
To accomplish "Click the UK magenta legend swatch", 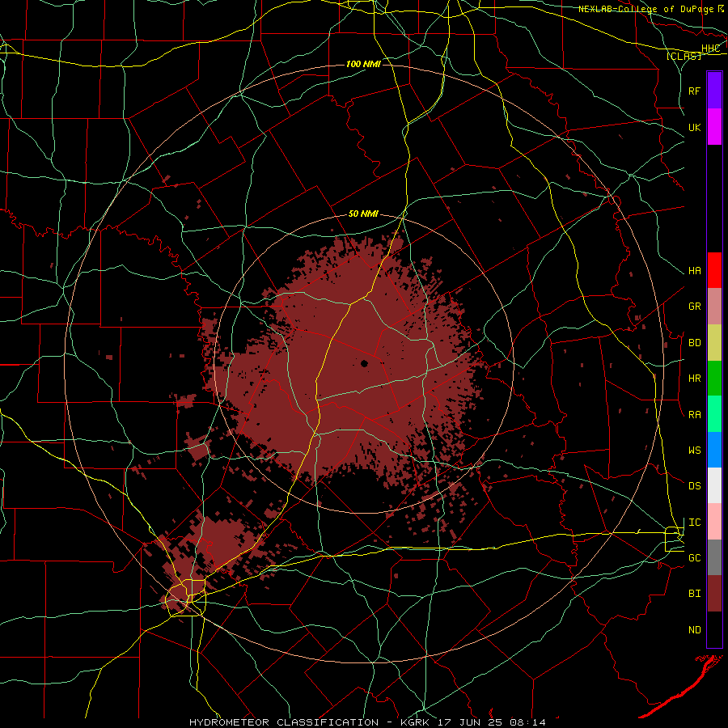I will (714, 127).
